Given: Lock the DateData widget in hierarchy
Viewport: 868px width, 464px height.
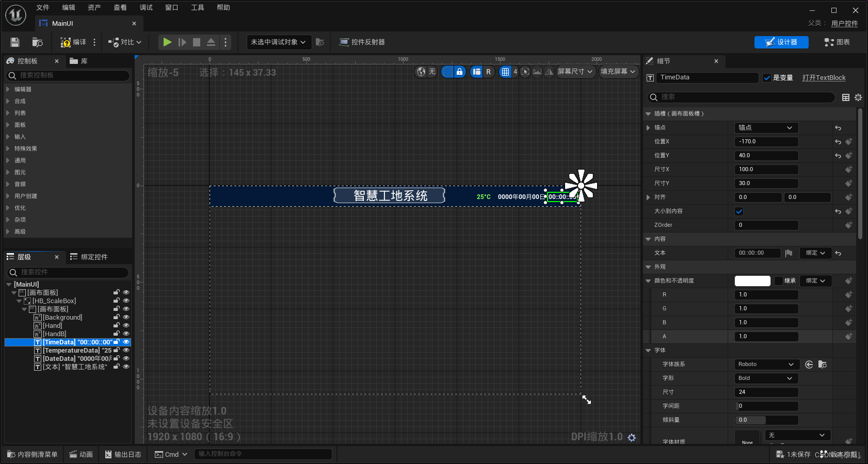Looking at the screenshot, I should tap(117, 358).
